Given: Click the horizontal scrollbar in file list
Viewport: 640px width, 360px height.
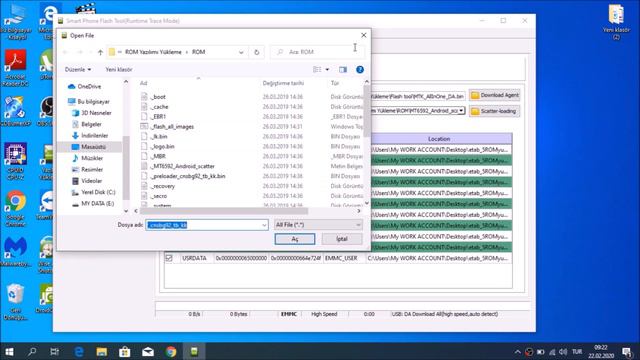Looking at the screenshot, I should (224, 211).
